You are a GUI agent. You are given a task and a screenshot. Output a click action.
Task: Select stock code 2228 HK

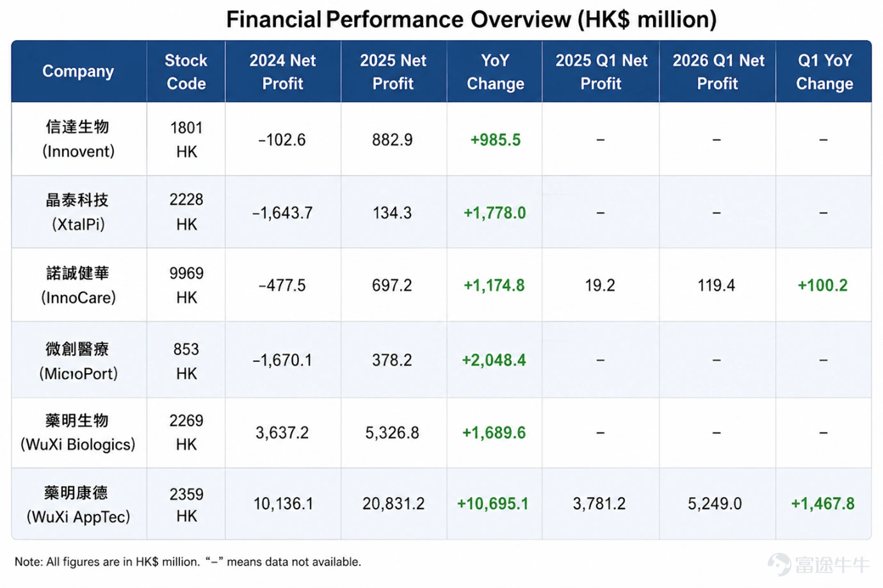[x=186, y=212]
